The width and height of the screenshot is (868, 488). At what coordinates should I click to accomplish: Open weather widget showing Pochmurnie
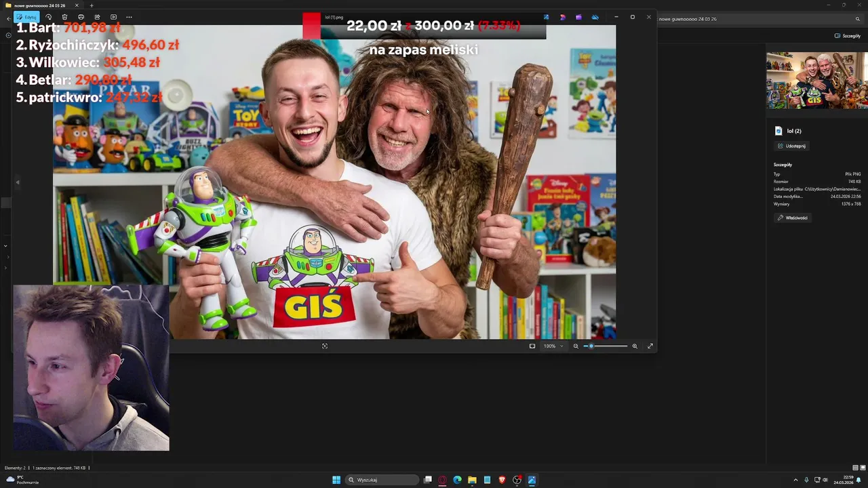click(22, 480)
